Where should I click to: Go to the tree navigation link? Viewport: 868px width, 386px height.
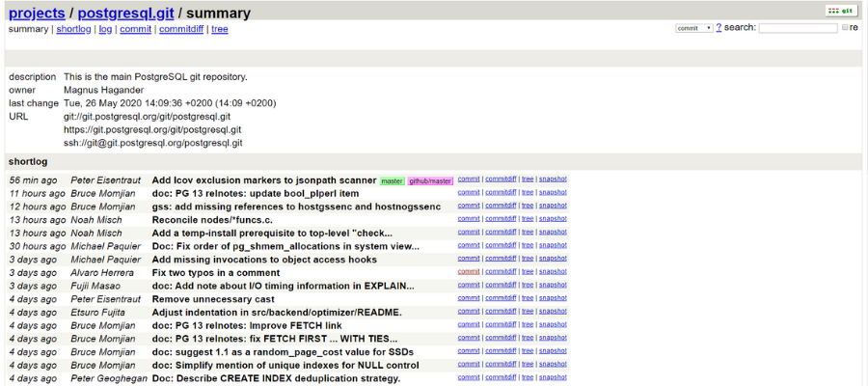point(220,29)
